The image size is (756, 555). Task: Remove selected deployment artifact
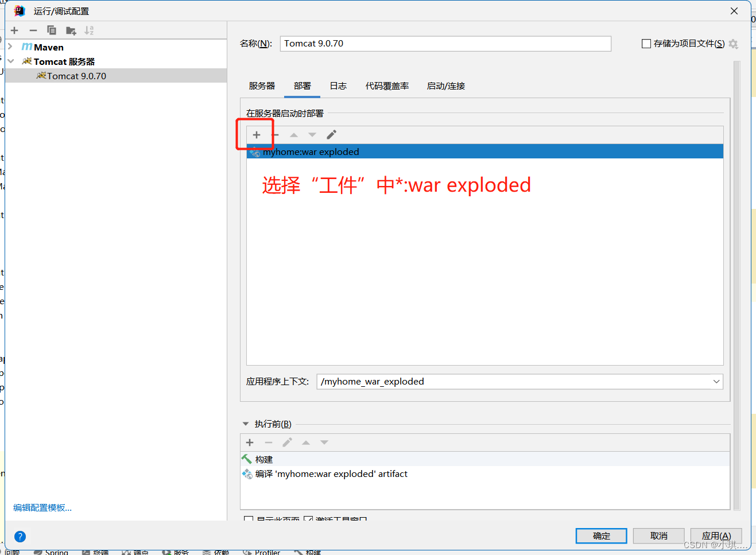click(275, 135)
